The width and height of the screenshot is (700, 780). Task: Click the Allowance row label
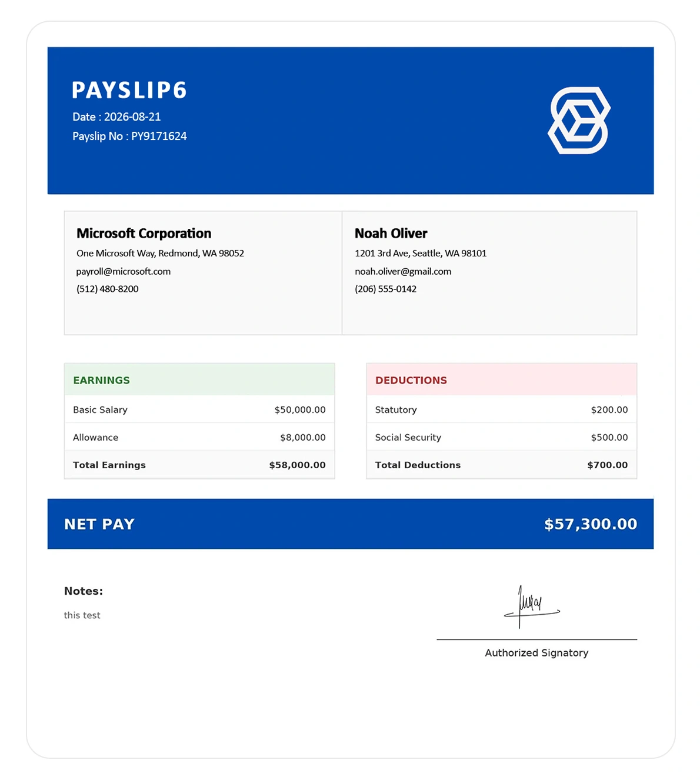pyautogui.click(x=95, y=438)
